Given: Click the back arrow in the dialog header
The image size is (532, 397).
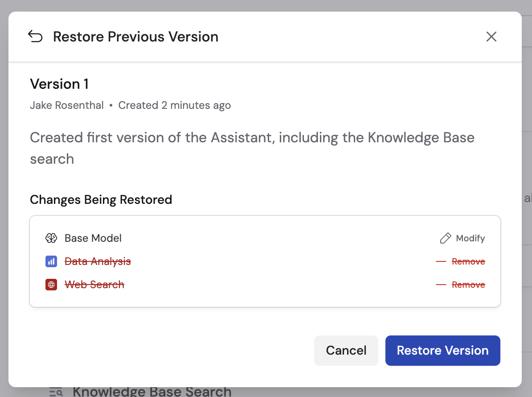Looking at the screenshot, I should (36, 36).
